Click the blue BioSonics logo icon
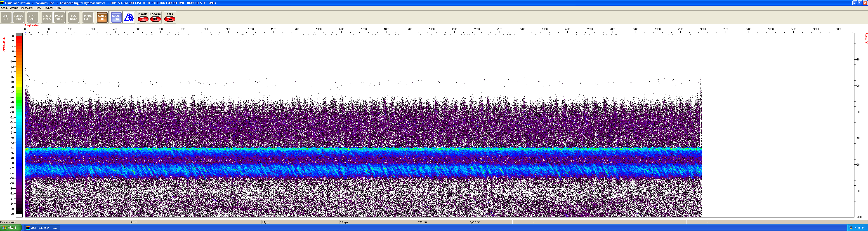868x231 pixels. [129, 18]
